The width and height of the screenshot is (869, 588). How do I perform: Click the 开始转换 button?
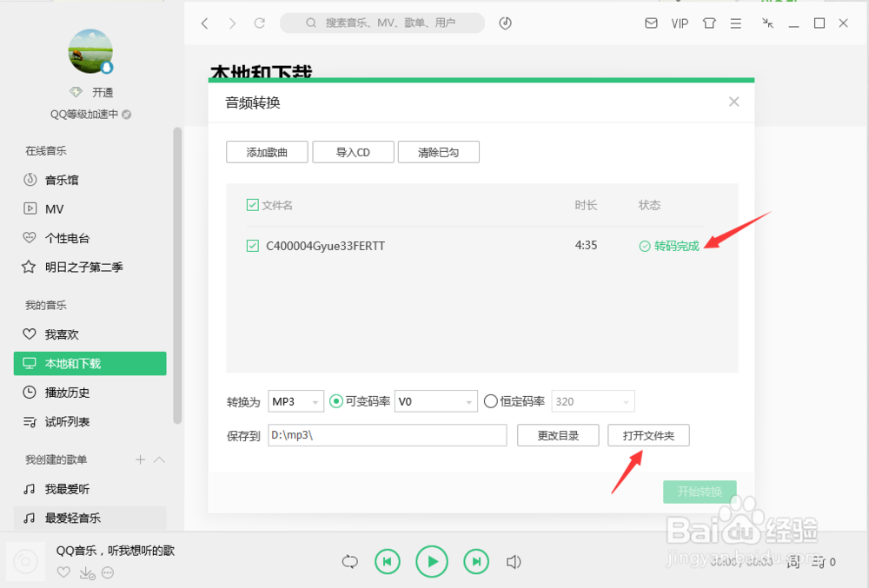click(x=700, y=492)
